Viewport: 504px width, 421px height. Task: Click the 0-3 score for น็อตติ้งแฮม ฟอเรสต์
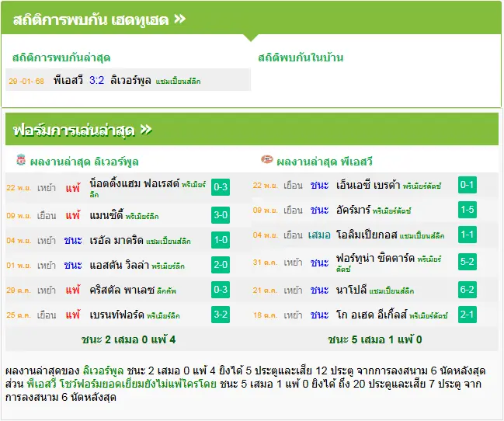[x=221, y=187]
